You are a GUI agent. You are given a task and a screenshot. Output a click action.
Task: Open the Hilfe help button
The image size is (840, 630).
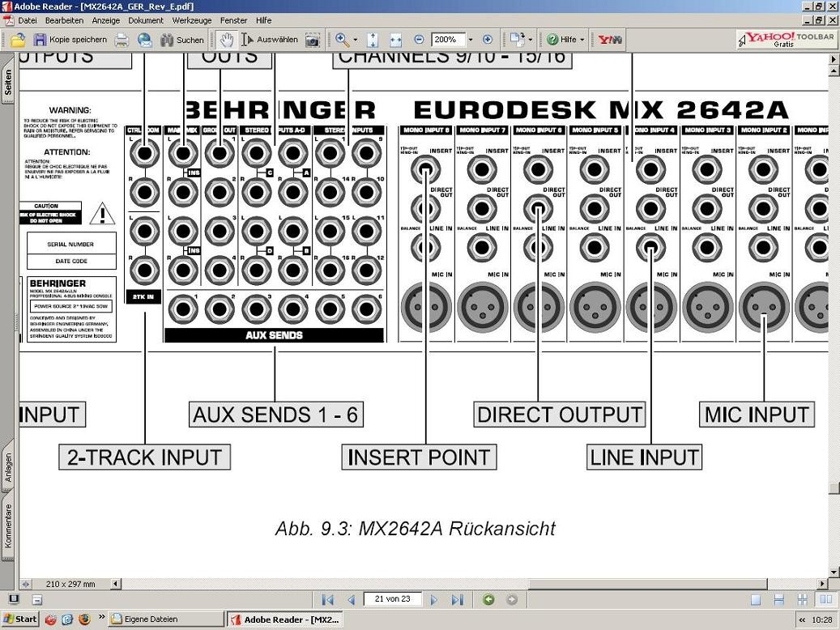pyautogui.click(x=561, y=40)
